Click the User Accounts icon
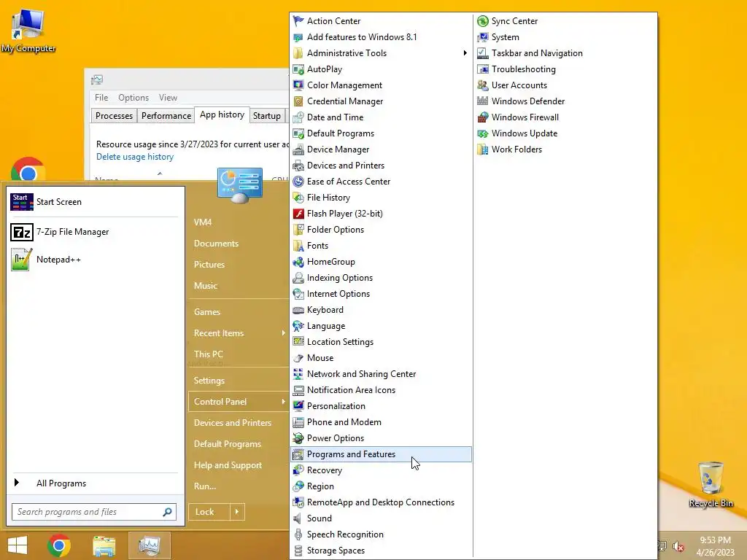 483,85
